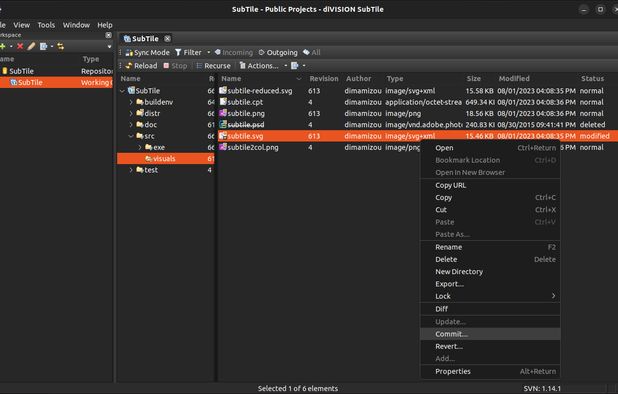Open the dropdown arrow beside workspace browse icon
Viewport: 618px width, 394px height.
coord(52,46)
